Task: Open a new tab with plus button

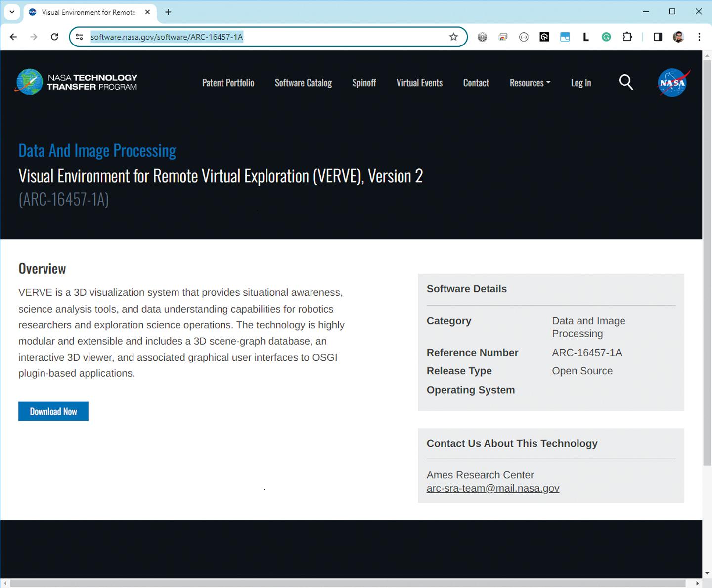Action: 168,12
